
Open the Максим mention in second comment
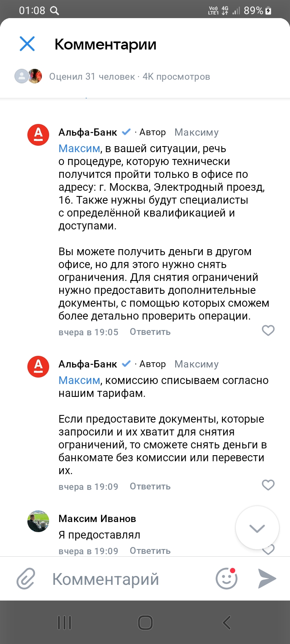(x=79, y=380)
